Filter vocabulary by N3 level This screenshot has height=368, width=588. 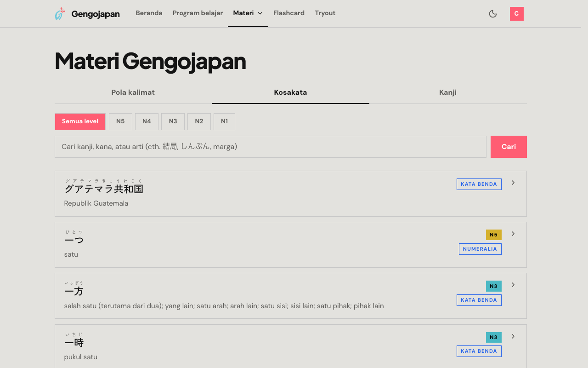(x=173, y=121)
